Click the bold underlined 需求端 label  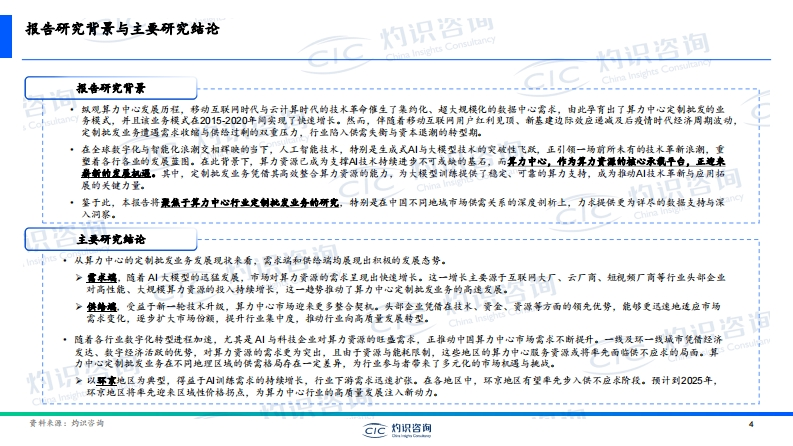(x=102, y=278)
